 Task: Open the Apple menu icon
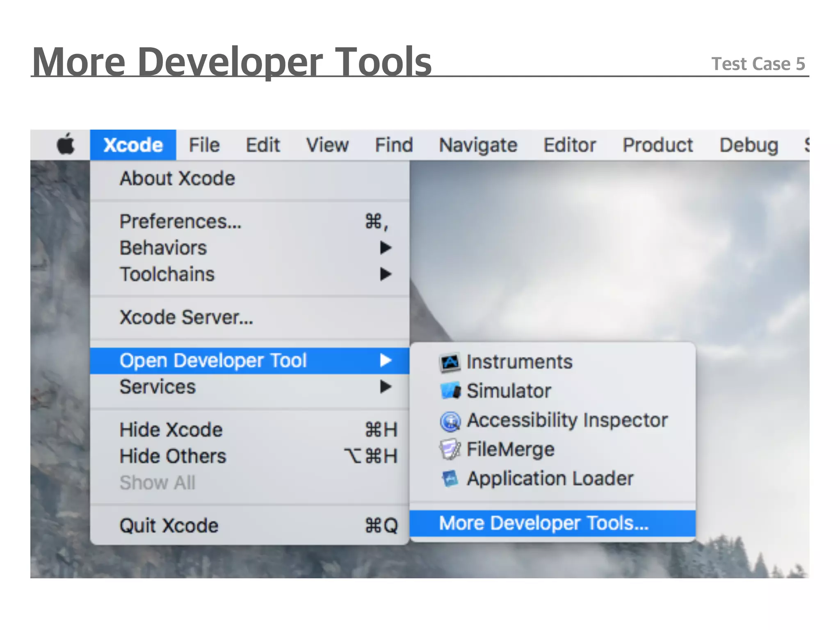click(66, 144)
